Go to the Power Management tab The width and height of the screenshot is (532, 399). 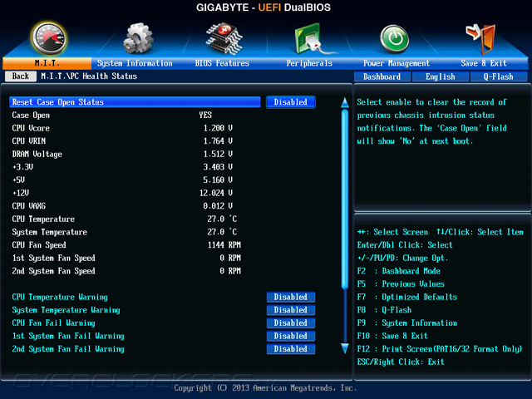pos(397,63)
